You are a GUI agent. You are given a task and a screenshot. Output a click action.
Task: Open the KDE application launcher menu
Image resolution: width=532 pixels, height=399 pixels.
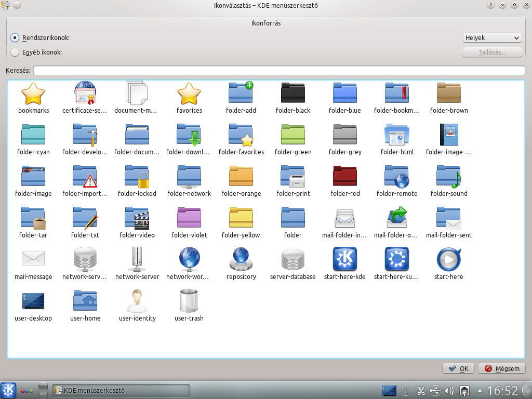[x=9, y=390]
